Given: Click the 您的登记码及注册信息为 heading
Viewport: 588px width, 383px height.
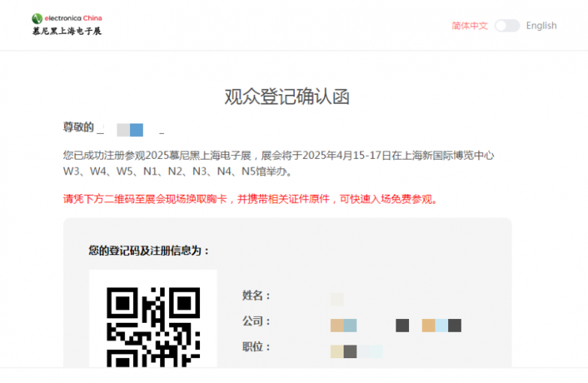Looking at the screenshot, I should [x=150, y=251].
